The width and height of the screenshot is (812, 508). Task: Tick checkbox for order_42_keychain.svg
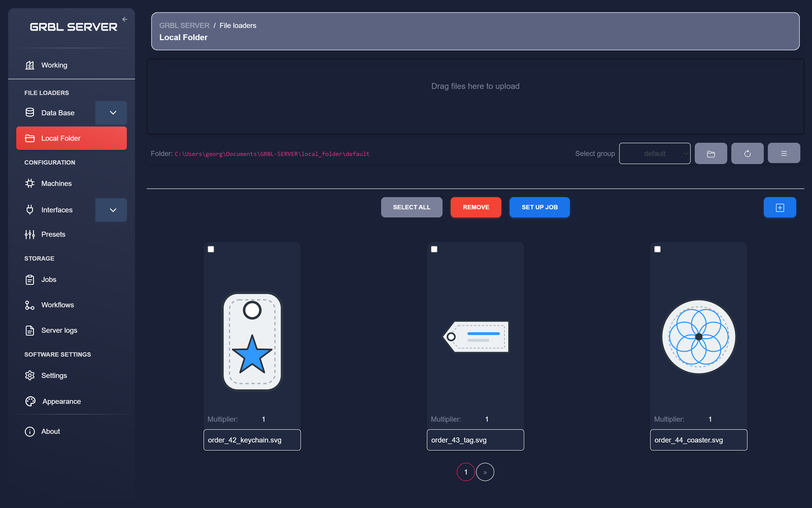coord(211,249)
